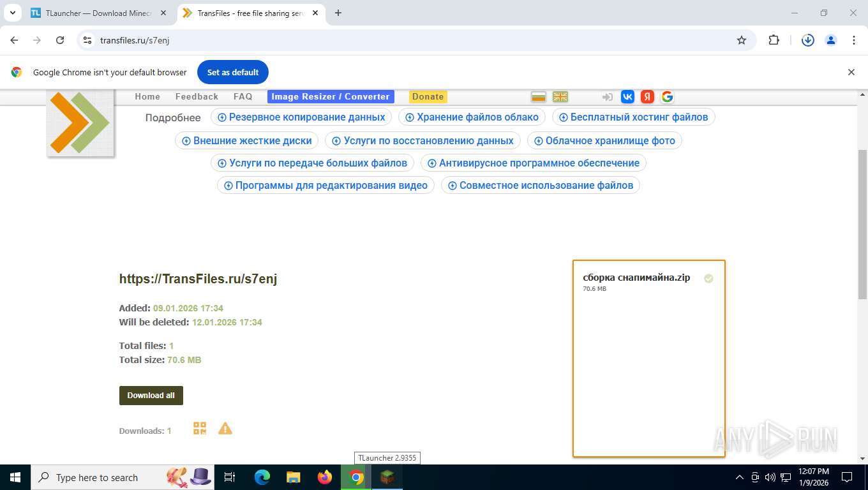Open Chrome extensions puzzle icon
This screenshot has height=490, width=868.
[x=774, y=40]
